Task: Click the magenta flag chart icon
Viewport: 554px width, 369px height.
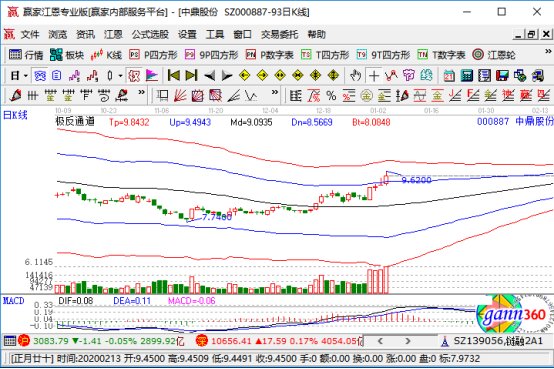Action: tap(152, 76)
